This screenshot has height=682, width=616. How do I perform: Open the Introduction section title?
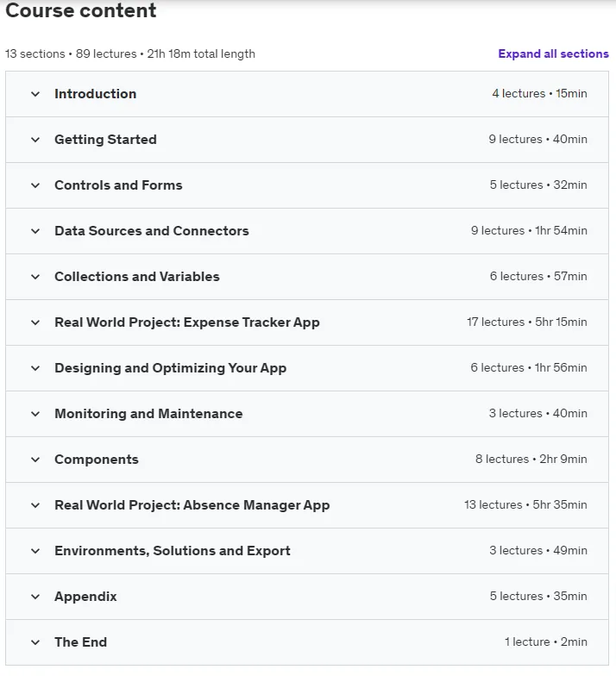96,94
